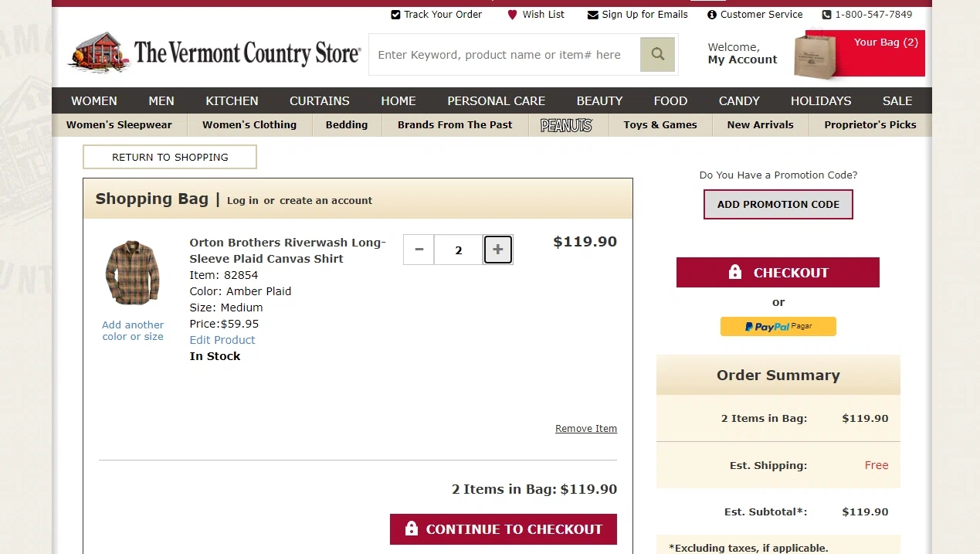The height and width of the screenshot is (554, 980).
Task: Open My Account
Action: coord(742,59)
